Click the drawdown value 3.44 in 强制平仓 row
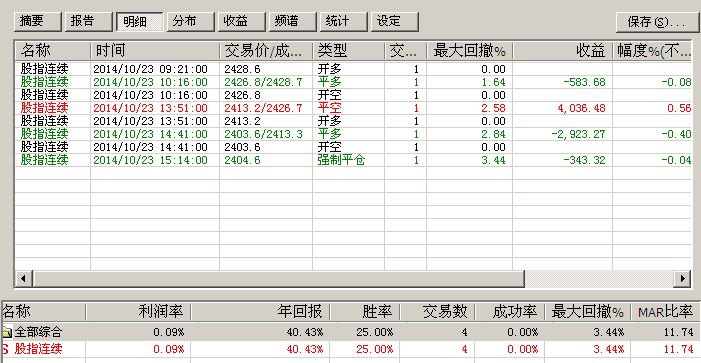This screenshot has width=701, height=363. pos(494,160)
